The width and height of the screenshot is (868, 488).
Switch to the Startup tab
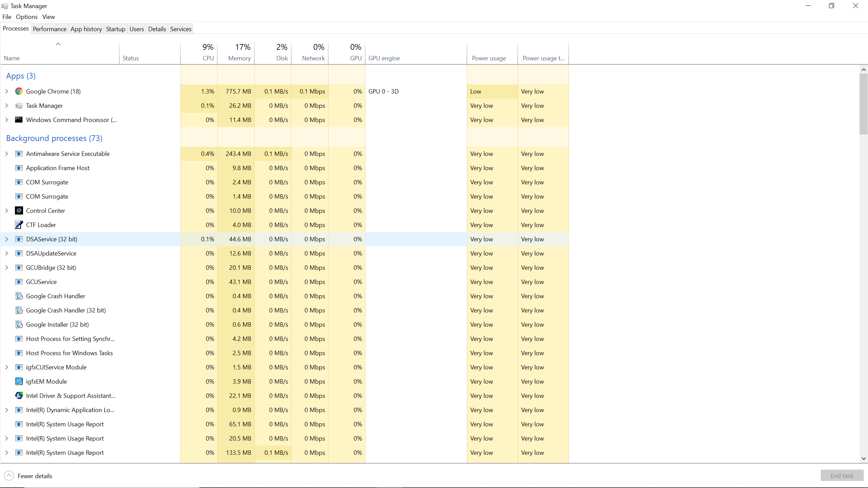click(x=116, y=29)
